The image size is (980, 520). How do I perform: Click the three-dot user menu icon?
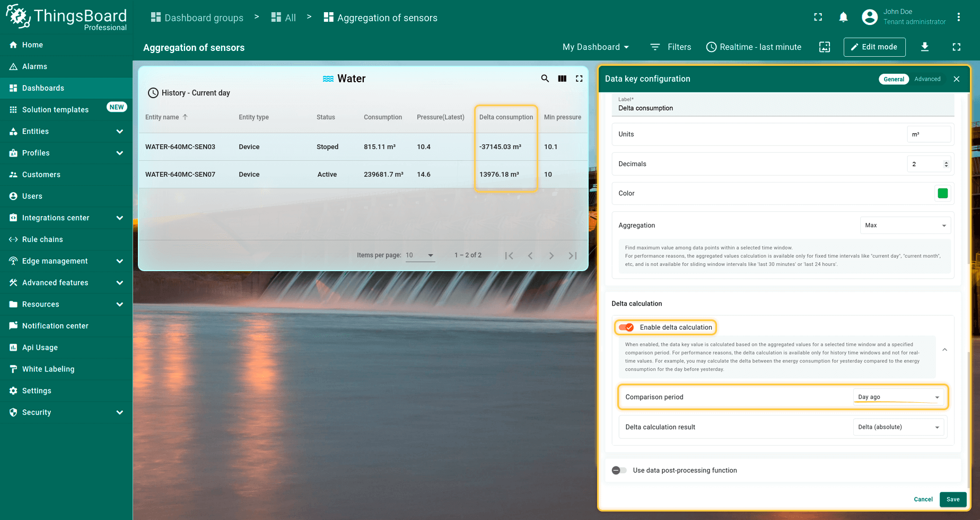pyautogui.click(x=958, y=18)
